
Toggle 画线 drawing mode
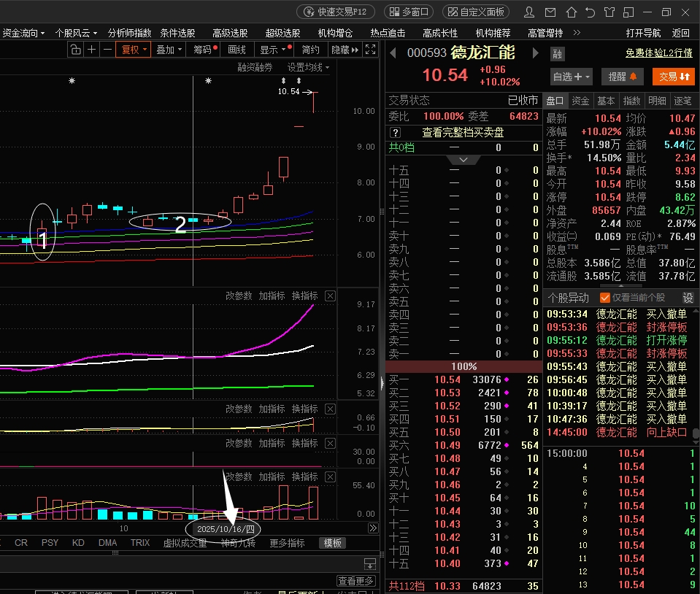tap(236, 50)
